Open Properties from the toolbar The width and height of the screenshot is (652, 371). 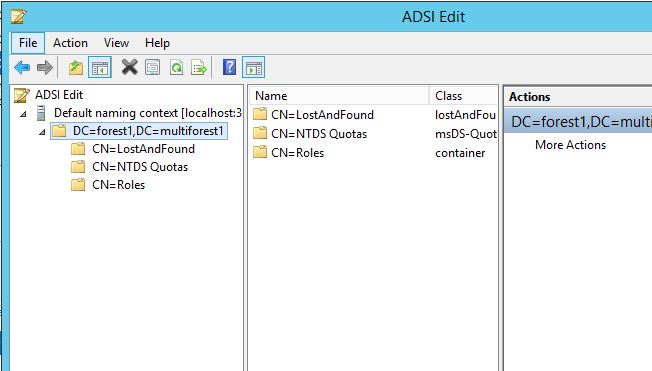pos(153,67)
